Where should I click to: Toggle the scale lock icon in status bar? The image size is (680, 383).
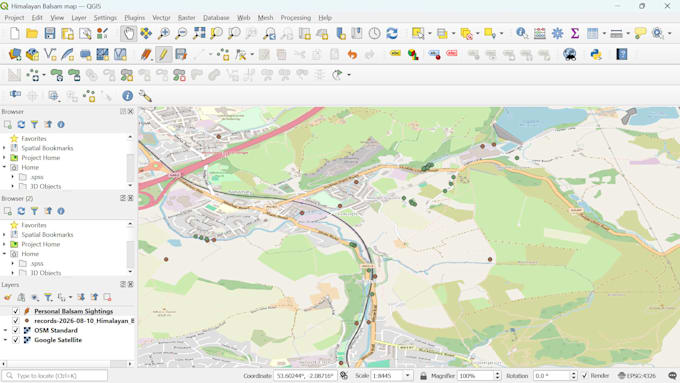423,376
